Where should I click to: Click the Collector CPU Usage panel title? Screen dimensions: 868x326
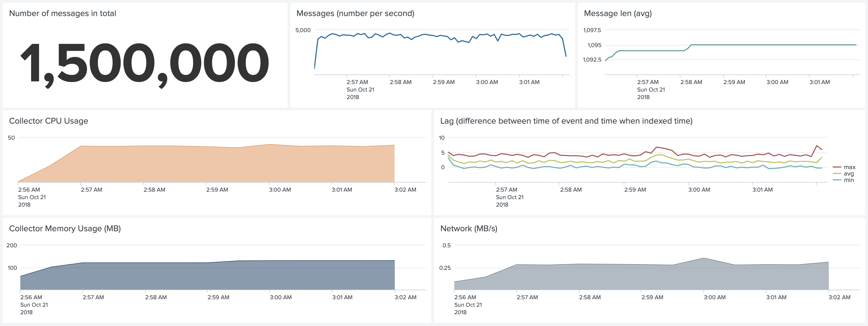pos(49,121)
